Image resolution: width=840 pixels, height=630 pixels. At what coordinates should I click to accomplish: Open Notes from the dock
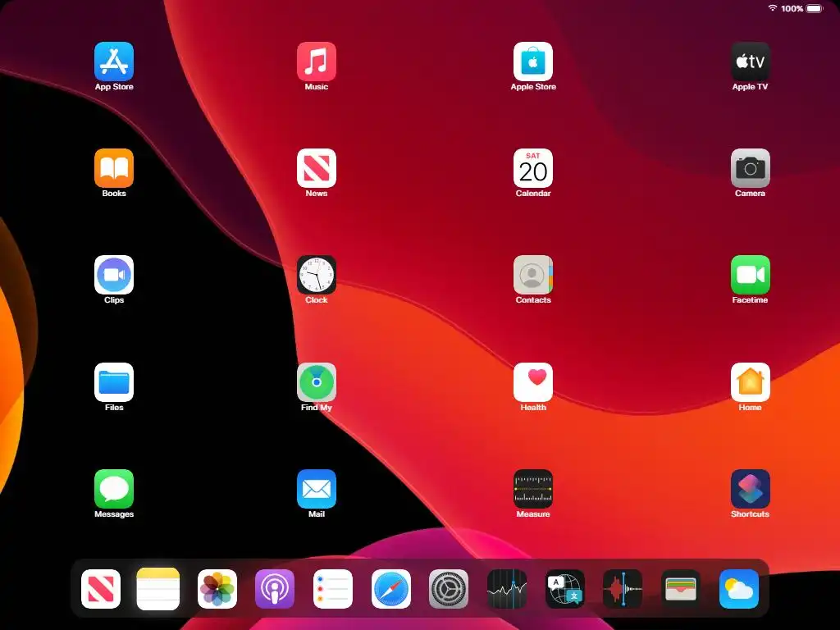point(158,589)
